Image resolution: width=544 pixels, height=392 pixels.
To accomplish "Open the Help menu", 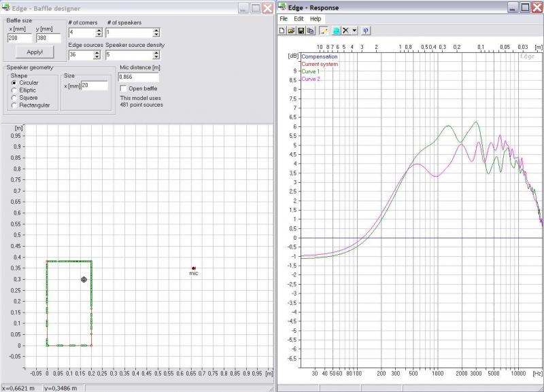I will pyautogui.click(x=316, y=18).
